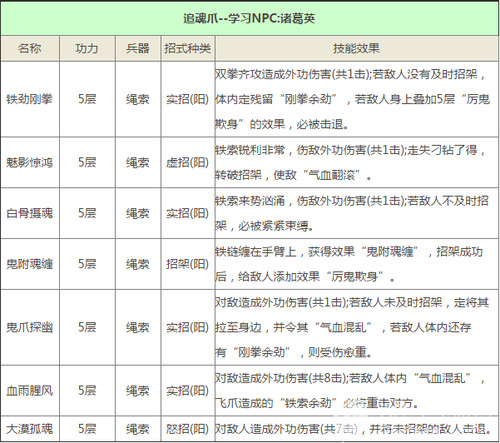
Task: Select the 兵器 column header
Action: pyautogui.click(x=137, y=48)
